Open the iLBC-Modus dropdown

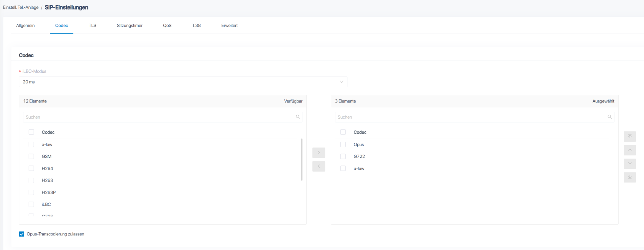pyautogui.click(x=183, y=82)
